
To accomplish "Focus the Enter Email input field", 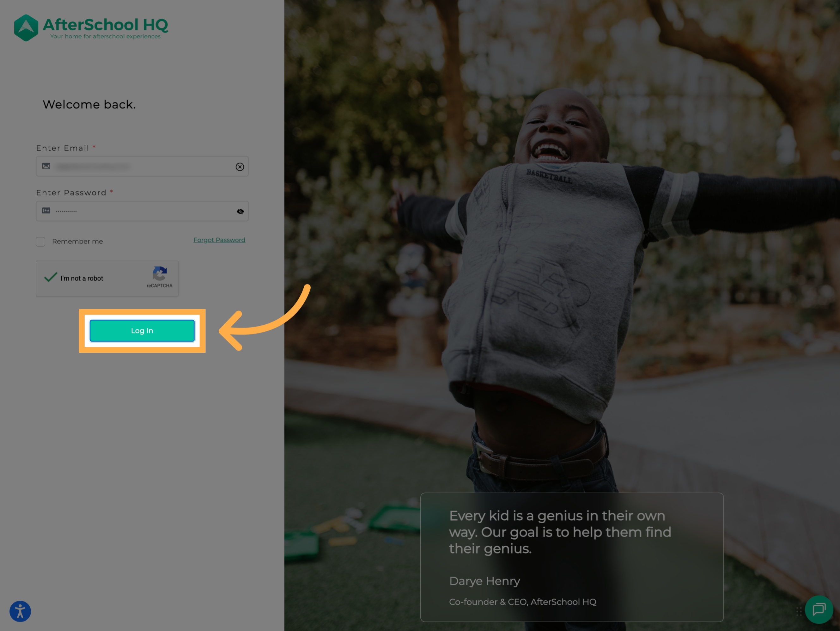I will 142,166.
